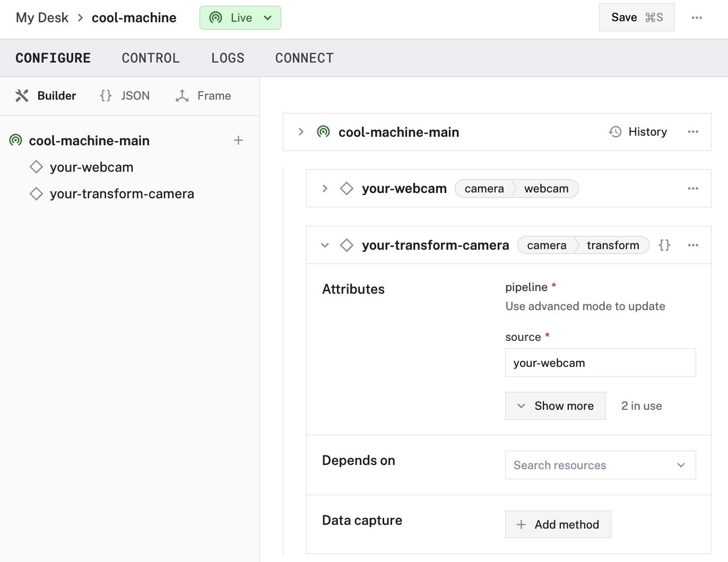728x562 pixels.
Task: Select the Builder wrench icon
Action: 22,95
